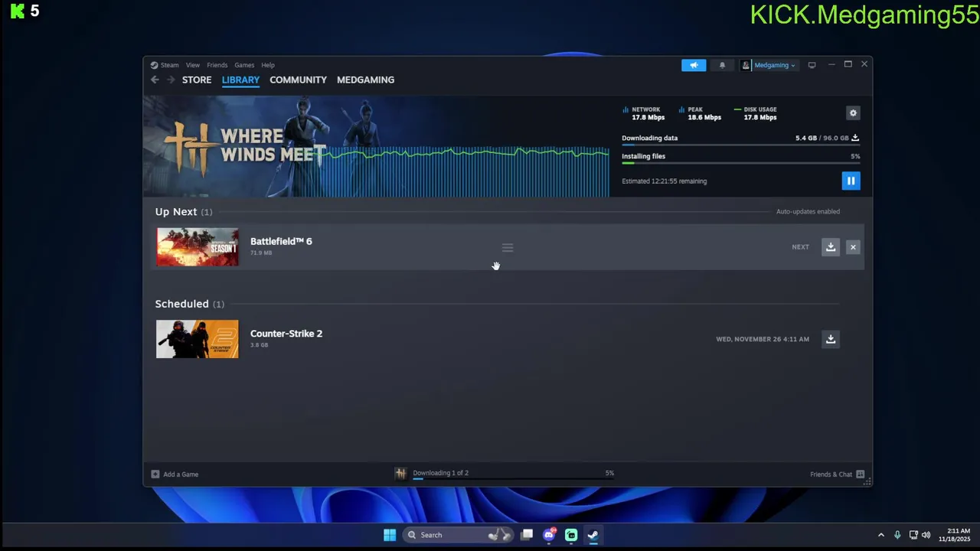
Task: Click the Counter-Strike 2 title
Action: [286, 334]
